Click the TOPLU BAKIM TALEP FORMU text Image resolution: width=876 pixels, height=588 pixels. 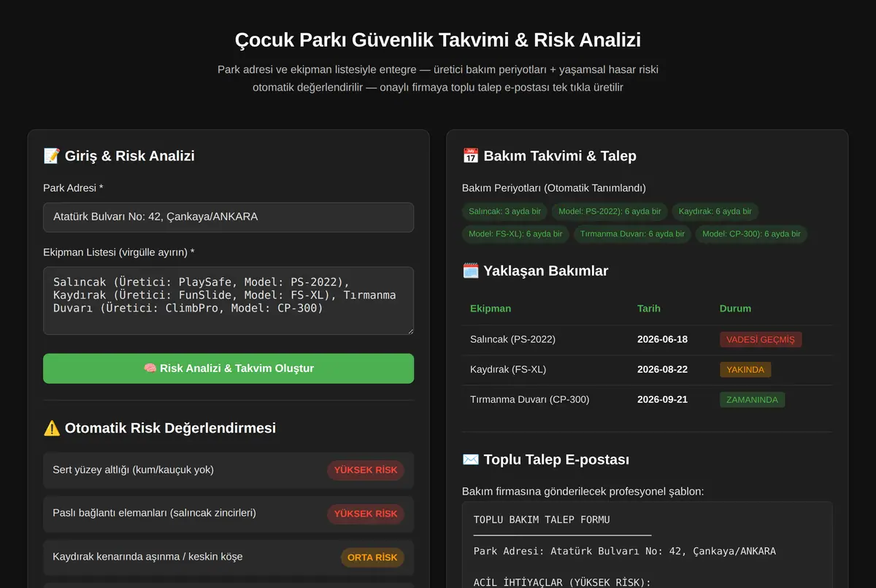point(542,520)
